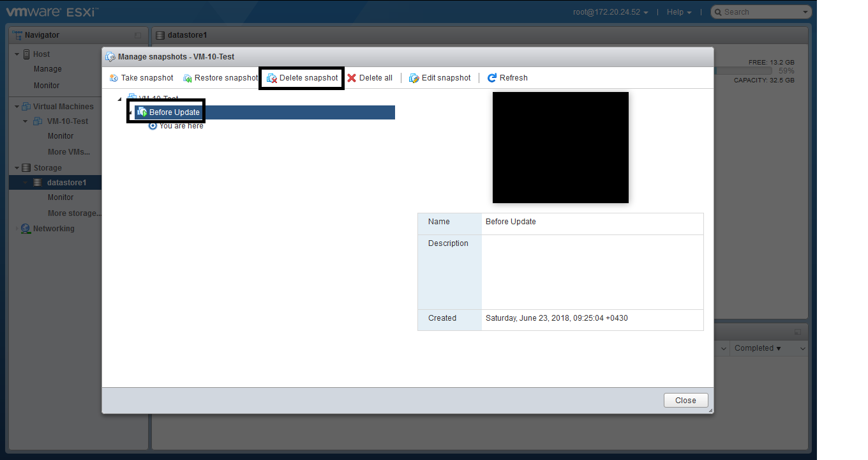The width and height of the screenshot is (868, 460).
Task: Click the Close button in dialog
Action: click(x=685, y=401)
